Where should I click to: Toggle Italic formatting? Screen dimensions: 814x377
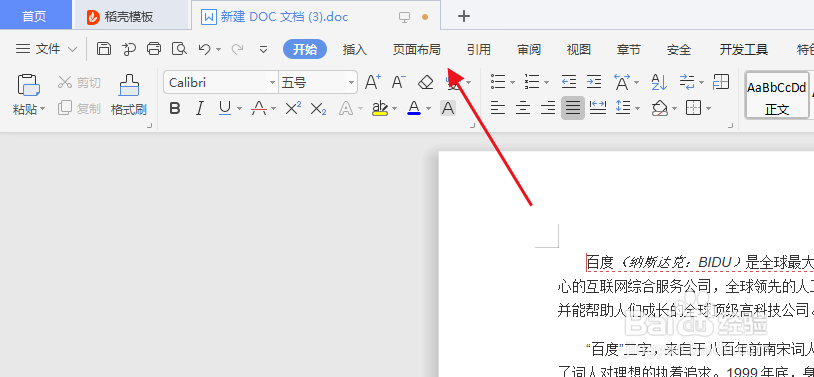pos(200,109)
